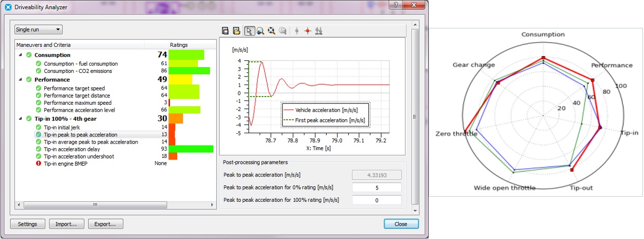The image size is (644, 239).
Task: Click the help question mark button
Action: click(x=395, y=5)
